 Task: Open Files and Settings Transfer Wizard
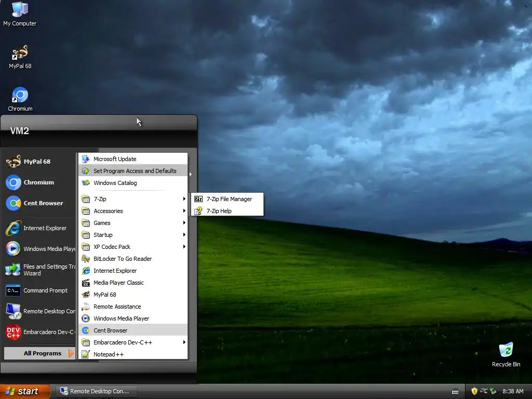pyautogui.click(x=39, y=270)
